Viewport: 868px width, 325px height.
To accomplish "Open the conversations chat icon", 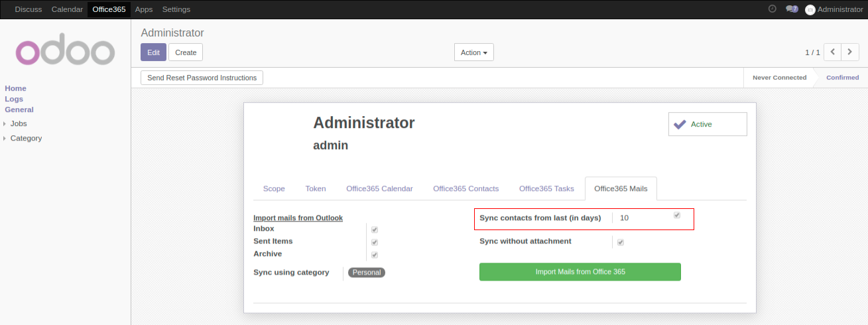I will click(x=791, y=9).
